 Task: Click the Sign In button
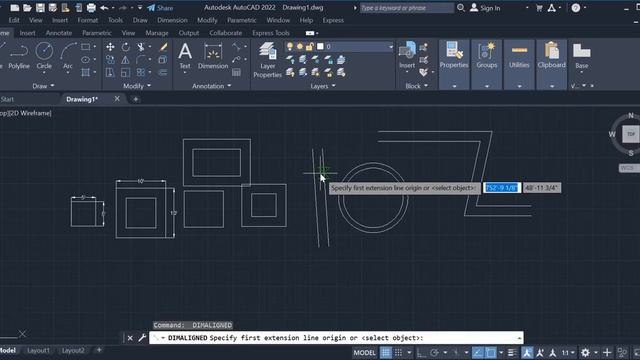[x=485, y=8]
